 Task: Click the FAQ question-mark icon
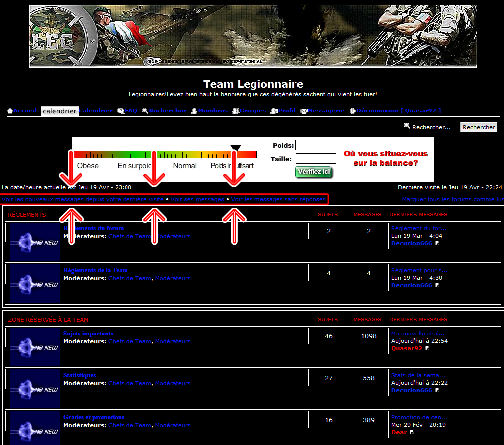(121, 111)
